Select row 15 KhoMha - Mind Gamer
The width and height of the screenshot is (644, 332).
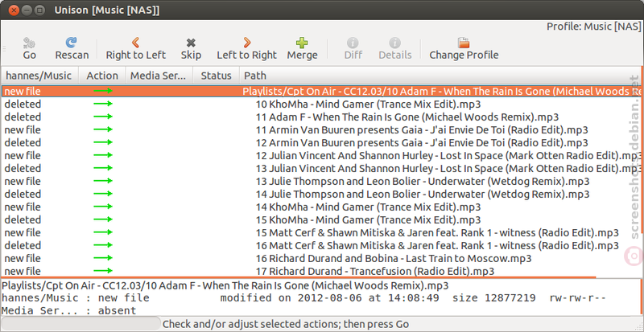[x=320, y=219]
